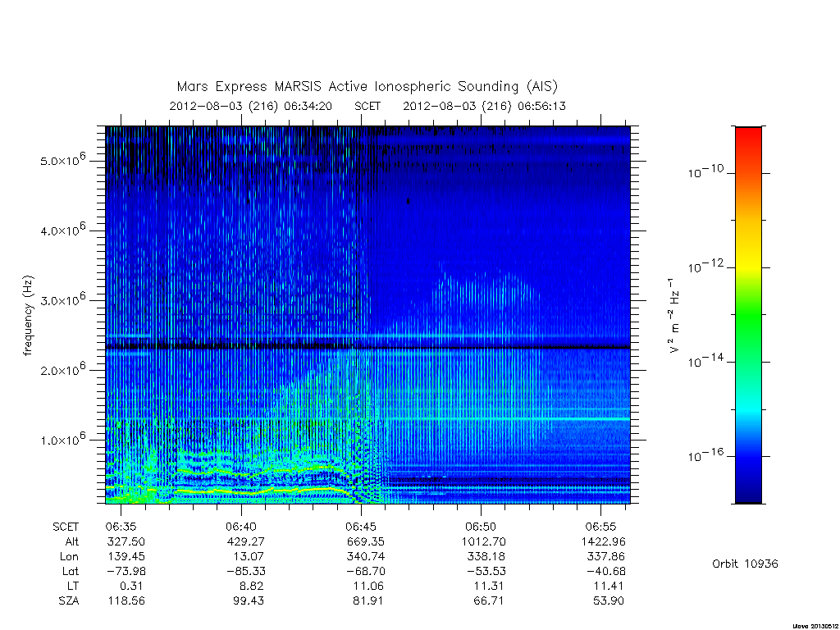Click the local time value '11.31'

click(489, 586)
